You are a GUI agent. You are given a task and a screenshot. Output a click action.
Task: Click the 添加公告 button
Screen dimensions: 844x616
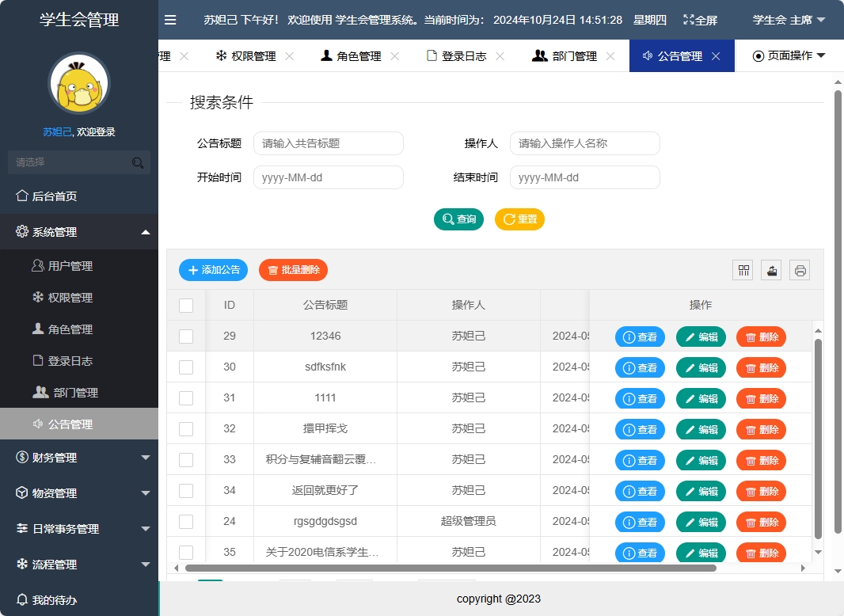click(213, 270)
